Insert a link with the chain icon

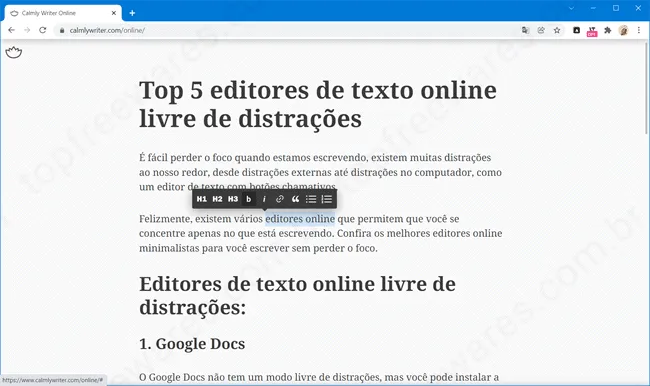coord(280,199)
